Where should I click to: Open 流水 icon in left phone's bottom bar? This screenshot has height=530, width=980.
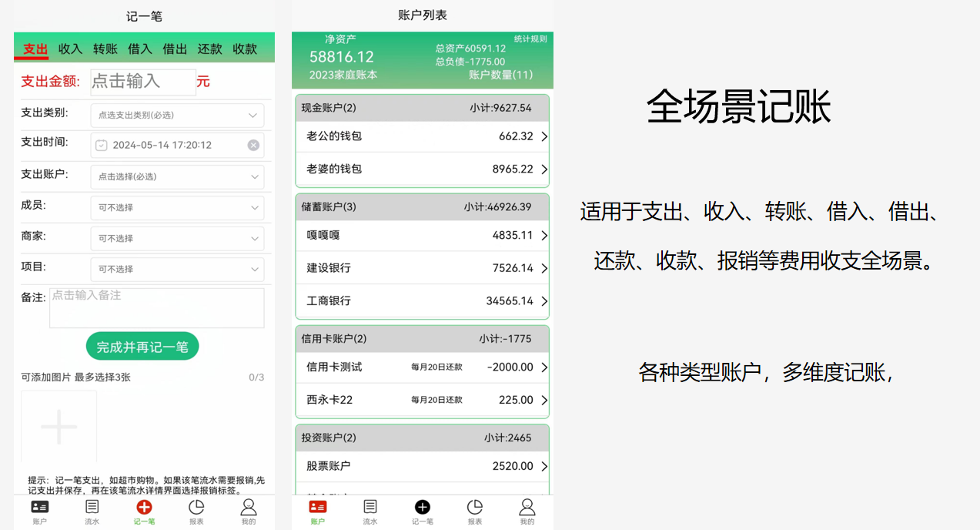point(92,508)
